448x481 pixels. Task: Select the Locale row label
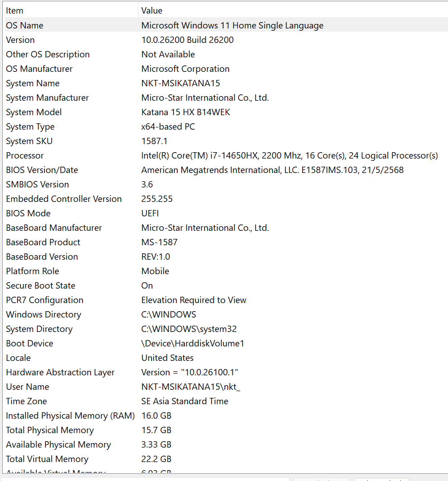[18, 358]
